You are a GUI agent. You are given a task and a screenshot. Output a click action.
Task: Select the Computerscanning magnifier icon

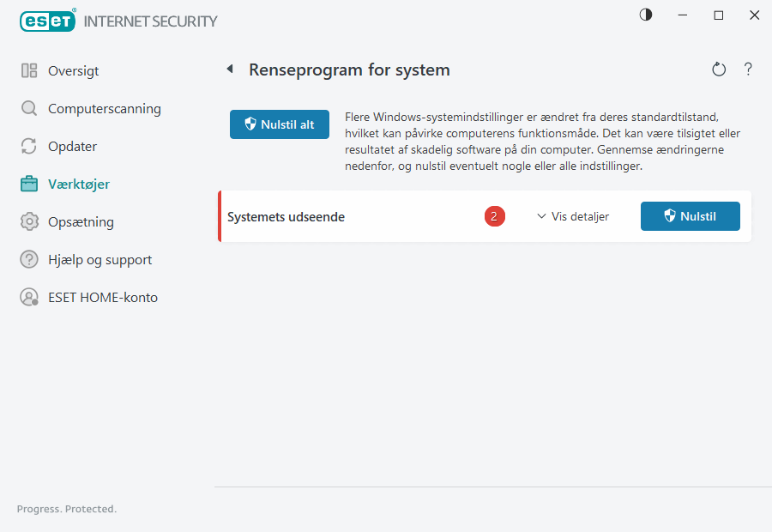click(29, 108)
